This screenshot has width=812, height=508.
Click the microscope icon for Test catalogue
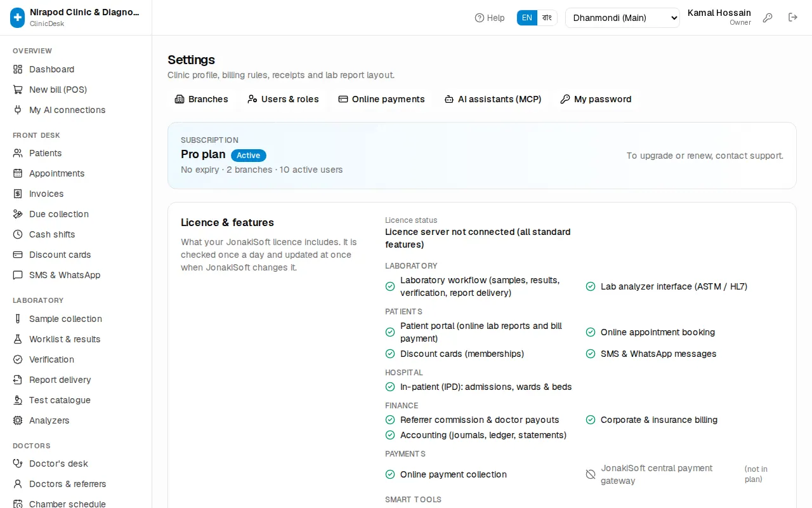[x=18, y=400]
